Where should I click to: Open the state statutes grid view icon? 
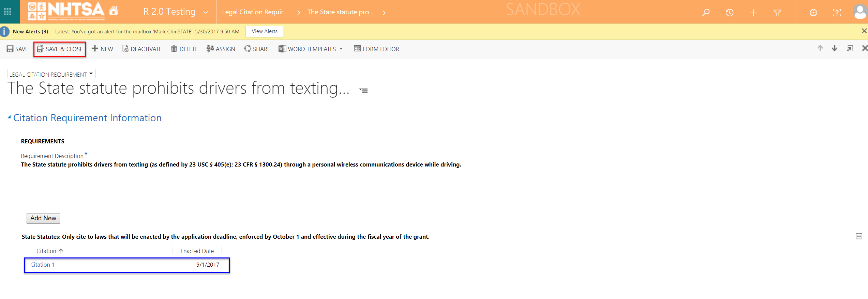click(859, 236)
